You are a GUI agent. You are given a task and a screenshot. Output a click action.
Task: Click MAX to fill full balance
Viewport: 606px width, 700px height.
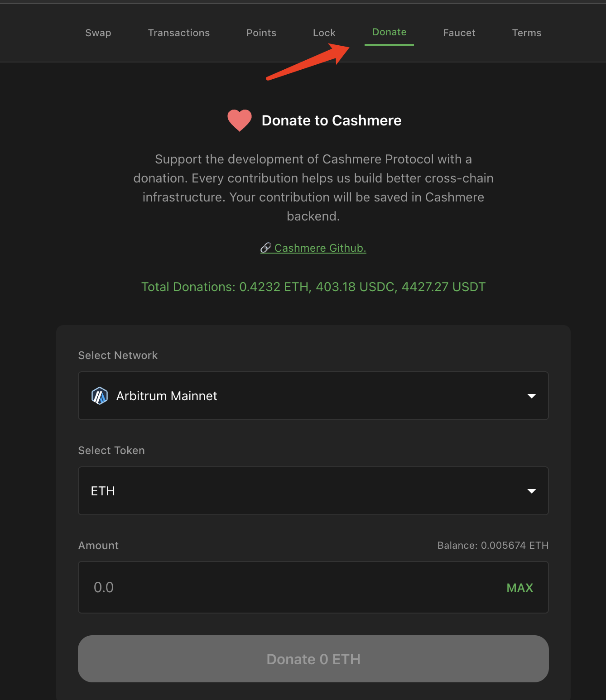(520, 588)
